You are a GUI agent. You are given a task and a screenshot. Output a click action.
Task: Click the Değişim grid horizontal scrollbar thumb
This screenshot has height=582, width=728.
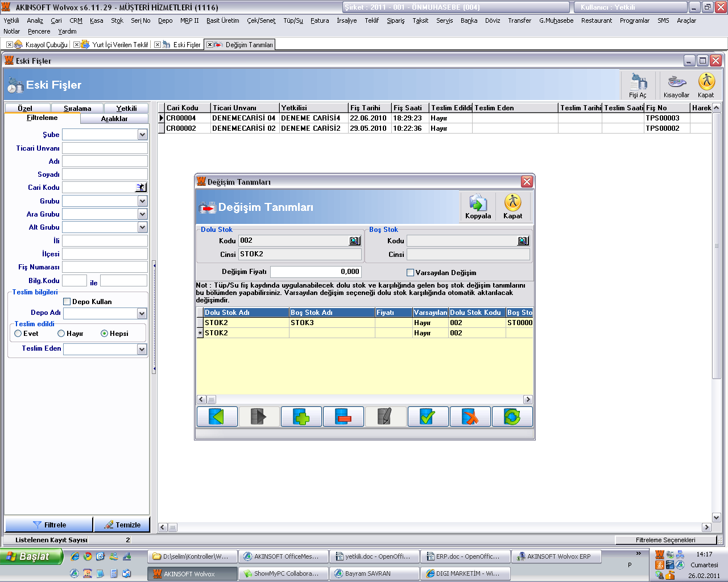pos(211,400)
